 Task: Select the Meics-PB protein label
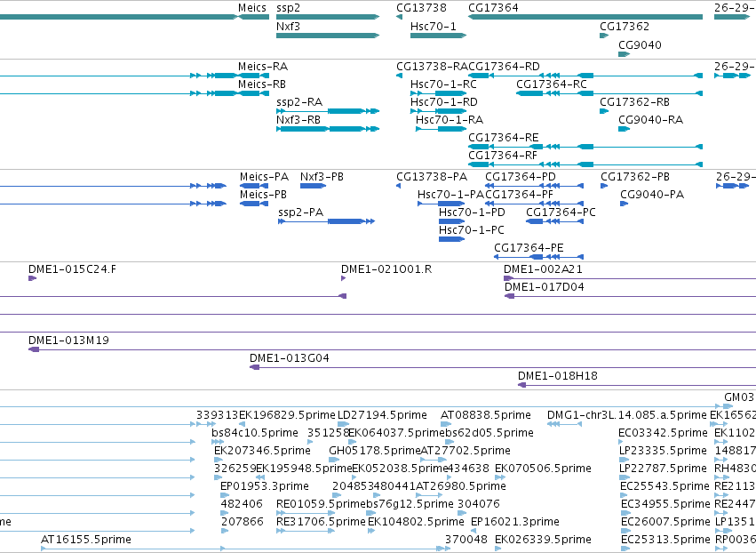(x=263, y=195)
